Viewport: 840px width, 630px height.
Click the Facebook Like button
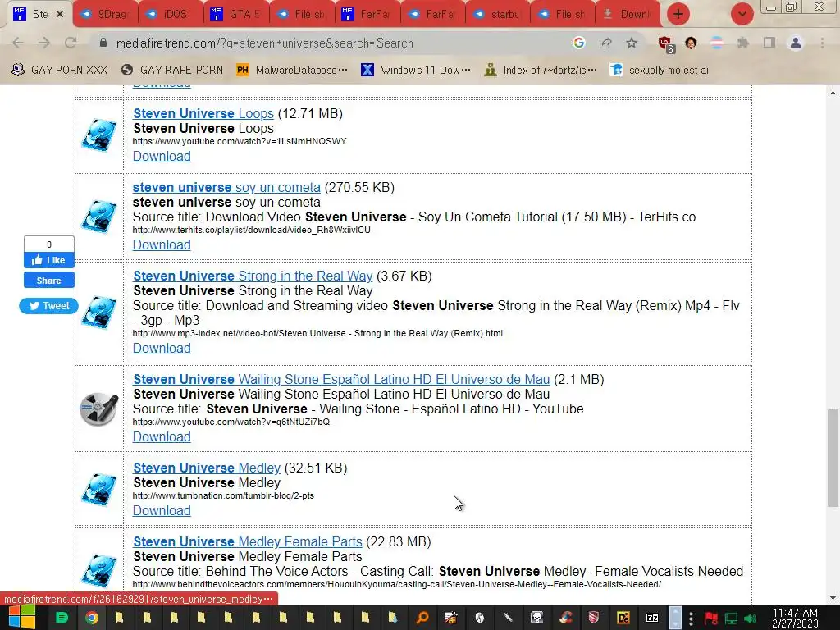[48, 260]
